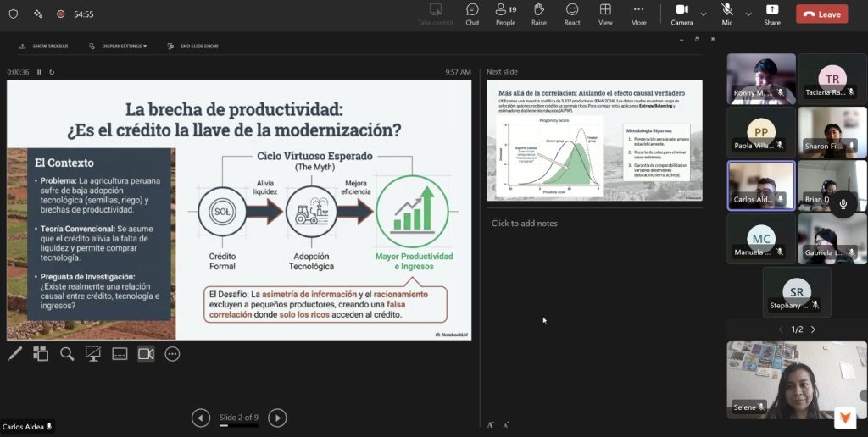This screenshot has height=437, width=868.
Task: Toggle subtitles in presenter view
Action: [120, 354]
